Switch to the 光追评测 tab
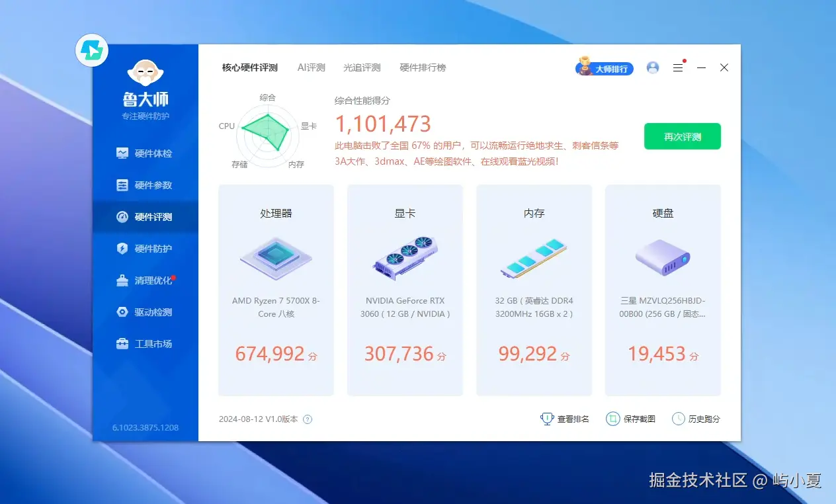 [x=362, y=67]
